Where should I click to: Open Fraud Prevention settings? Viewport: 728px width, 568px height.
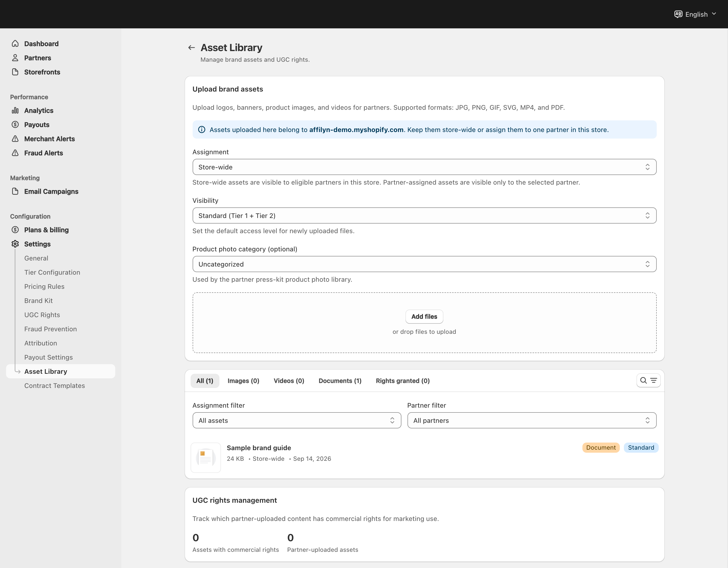(x=50, y=329)
